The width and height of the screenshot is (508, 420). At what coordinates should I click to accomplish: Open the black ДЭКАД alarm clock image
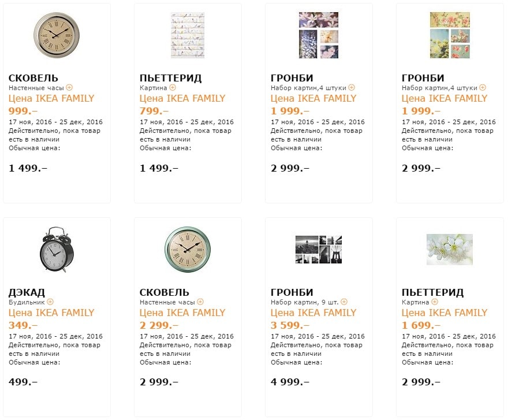56,250
